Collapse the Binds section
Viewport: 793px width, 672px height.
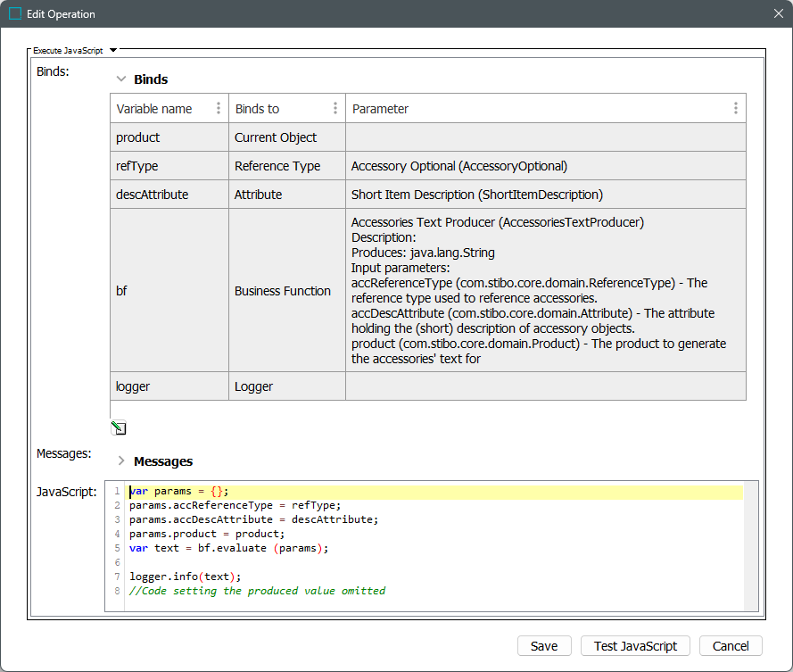point(121,79)
